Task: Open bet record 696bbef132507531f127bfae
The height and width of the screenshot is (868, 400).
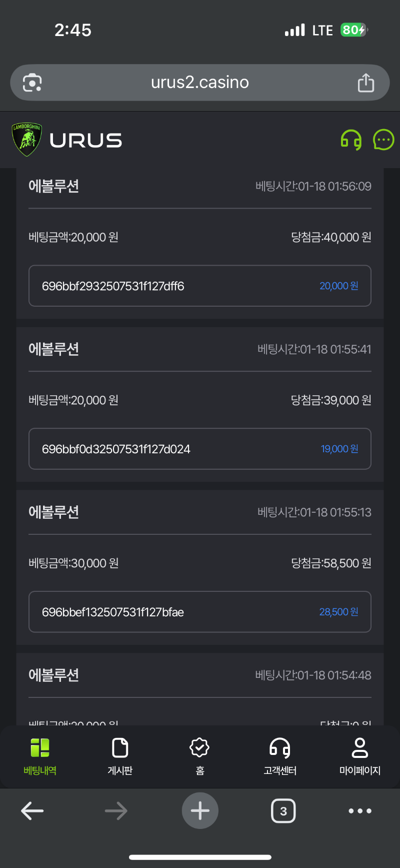Action: [x=113, y=612]
